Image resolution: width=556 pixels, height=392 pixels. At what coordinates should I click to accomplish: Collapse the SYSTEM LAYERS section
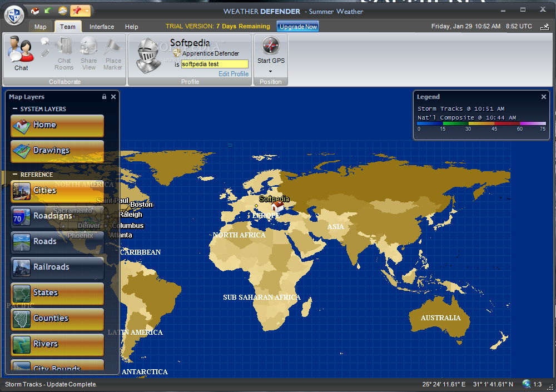click(x=15, y=109)
